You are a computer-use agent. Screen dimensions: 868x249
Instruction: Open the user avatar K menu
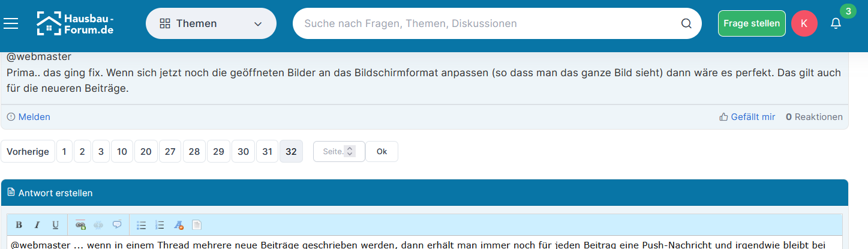804,23
